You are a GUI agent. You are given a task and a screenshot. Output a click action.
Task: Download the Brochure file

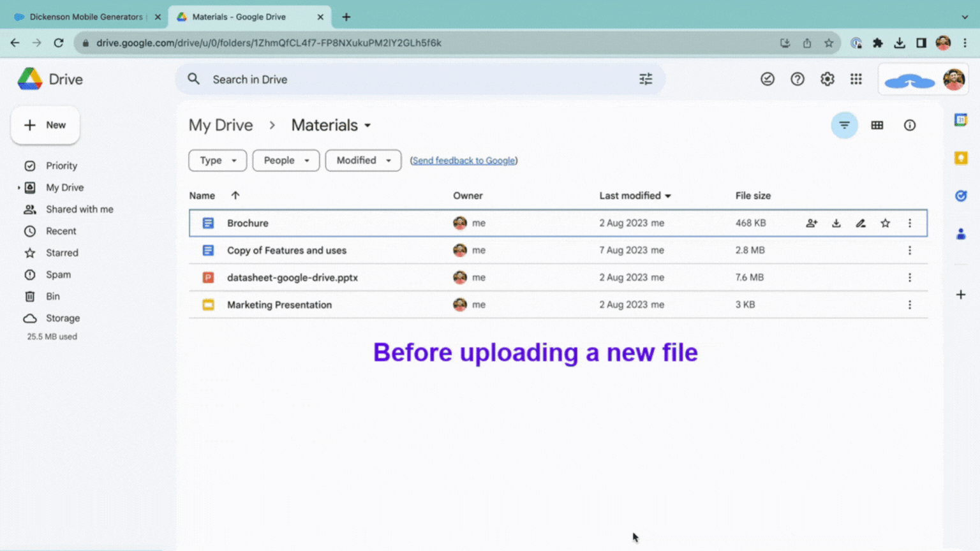836,223
